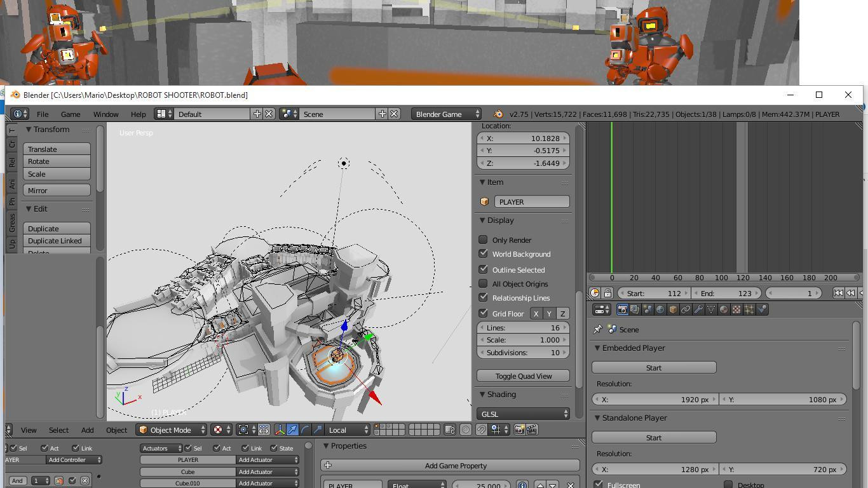Uncheck the World Background checkbox
Viewport: 868px width, 488px height.
click(x=483, y=254)
